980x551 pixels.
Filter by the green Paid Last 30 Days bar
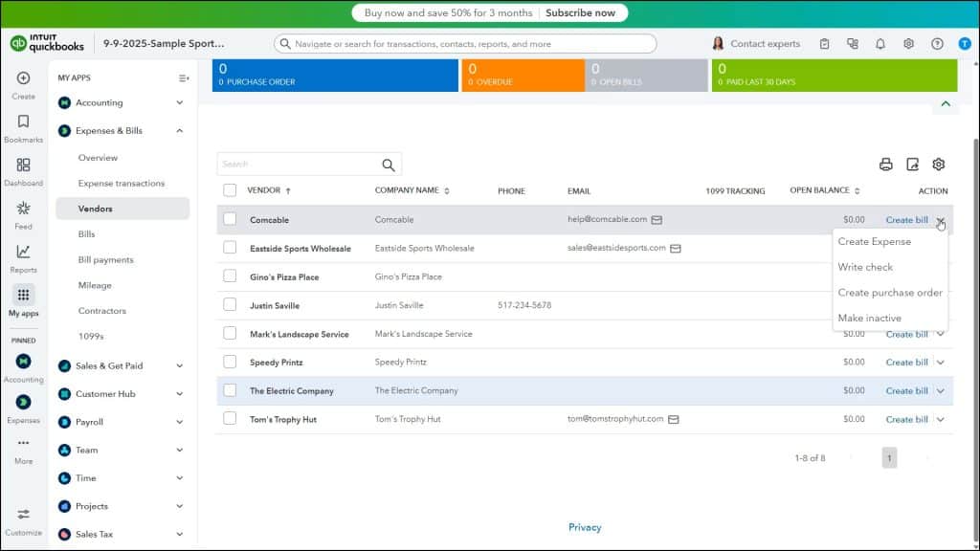(x=835, y=76)
